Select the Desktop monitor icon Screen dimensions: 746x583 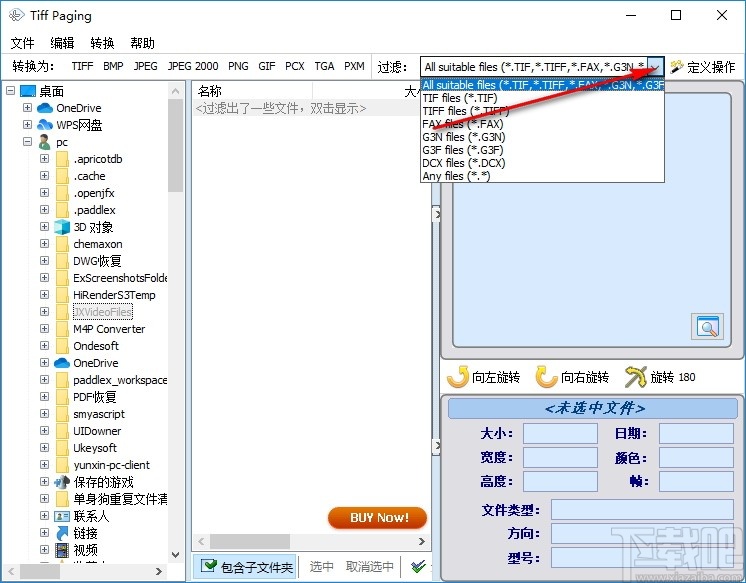[28, 91]
